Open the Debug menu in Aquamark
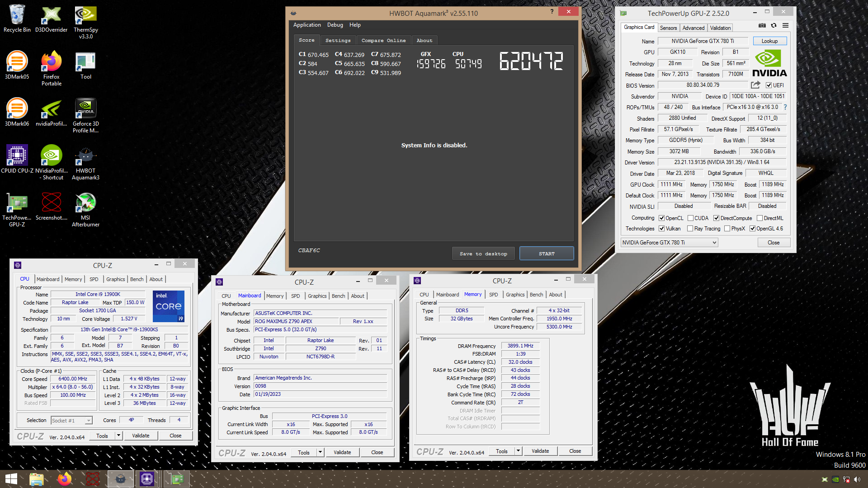Screen dimensions: 868x488 335,25
